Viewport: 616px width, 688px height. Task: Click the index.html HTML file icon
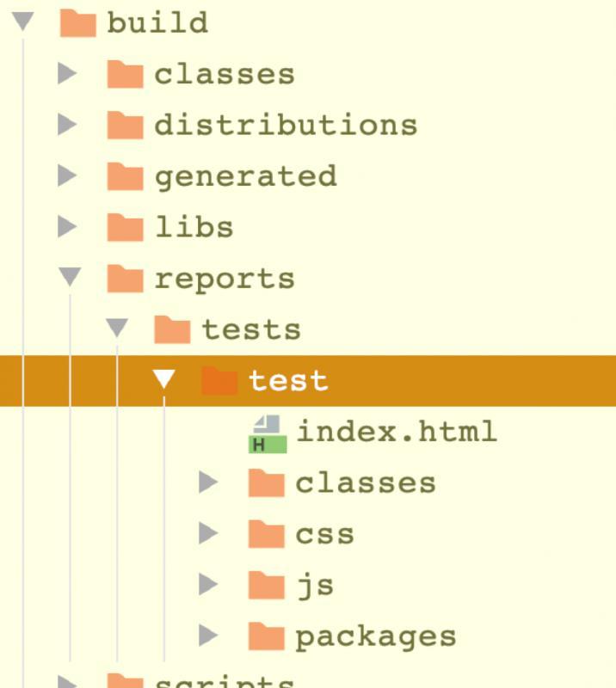point(267,433)
